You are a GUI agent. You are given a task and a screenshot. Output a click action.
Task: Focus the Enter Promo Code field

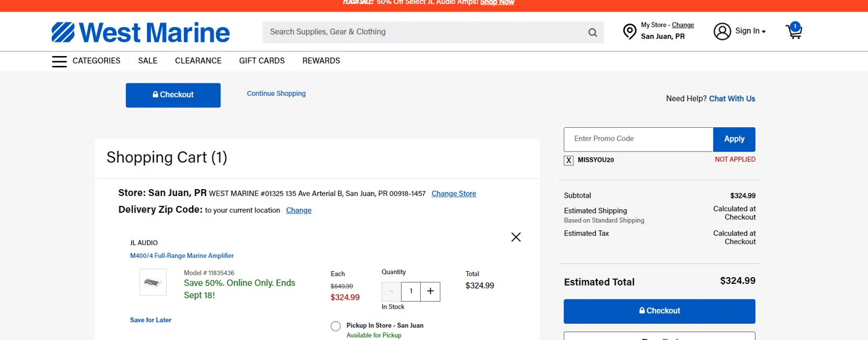[638, 139]
